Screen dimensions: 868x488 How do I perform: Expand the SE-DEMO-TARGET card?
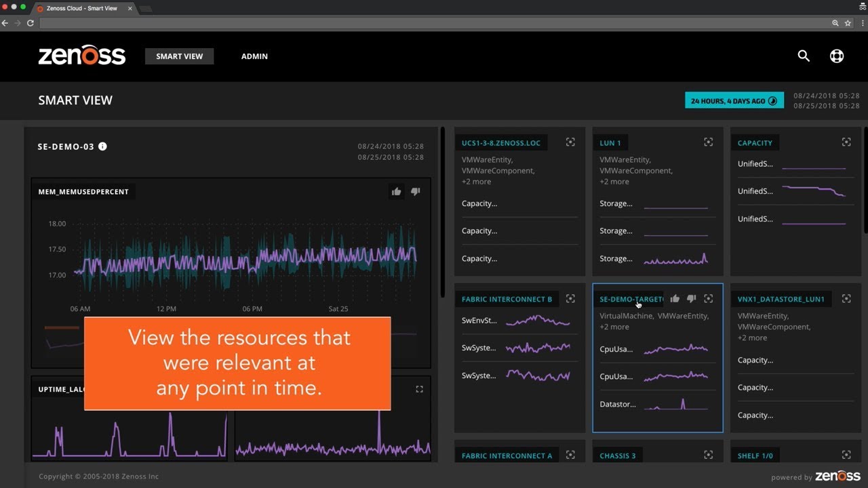click(708, 299)
